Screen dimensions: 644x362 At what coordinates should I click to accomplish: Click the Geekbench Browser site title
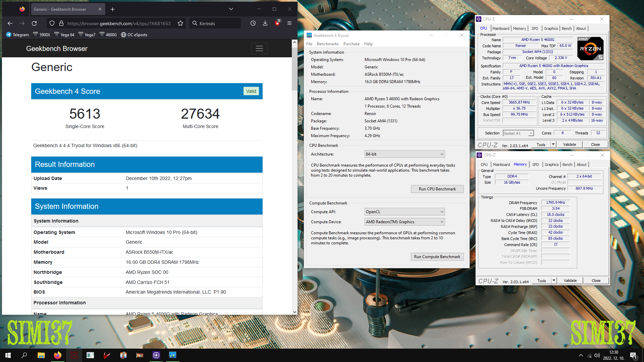click(57, 49)
